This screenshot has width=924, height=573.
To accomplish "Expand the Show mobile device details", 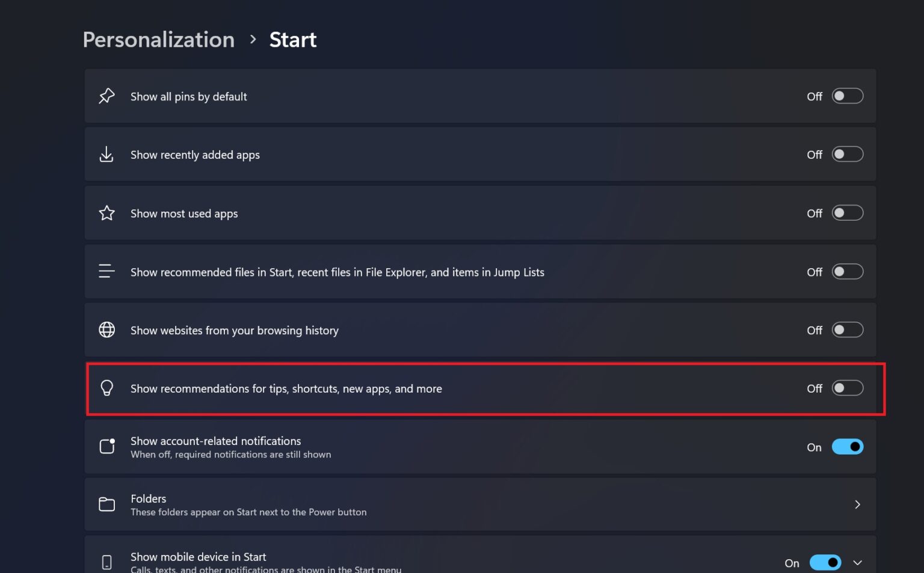I will (x=857, y=562).
